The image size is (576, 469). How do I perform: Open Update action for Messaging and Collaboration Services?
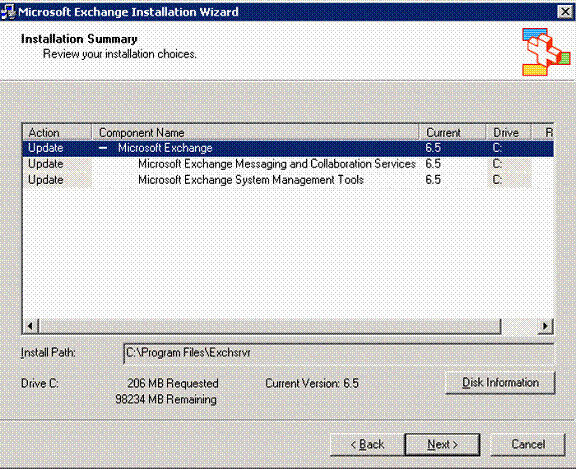point(46,164)
